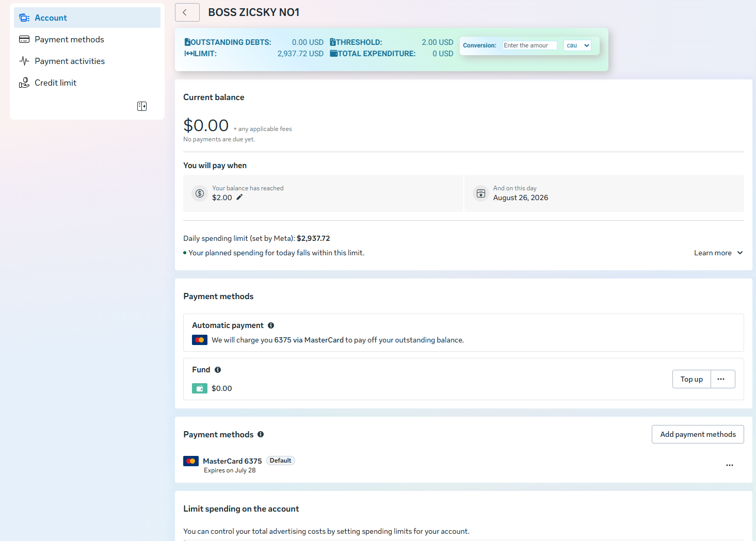Click the Top up button
756x541 pixels.
tap(691, 379)
